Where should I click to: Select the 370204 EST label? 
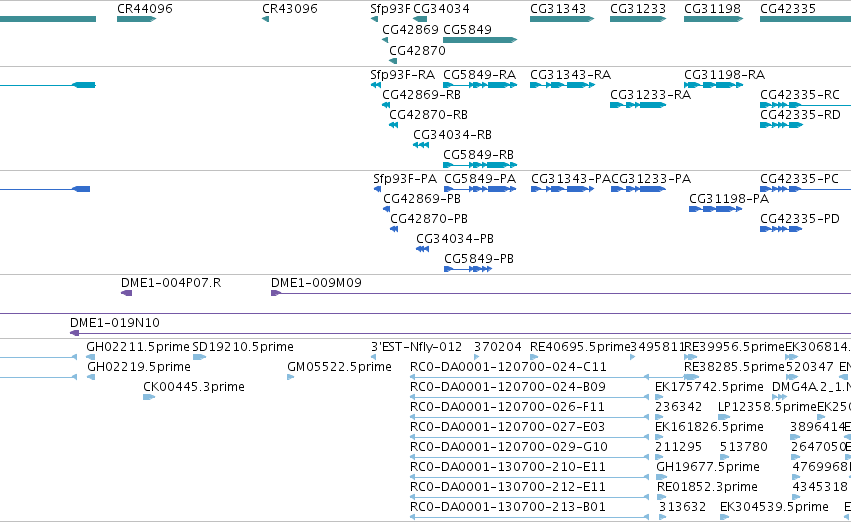click(x=498, y=347)
